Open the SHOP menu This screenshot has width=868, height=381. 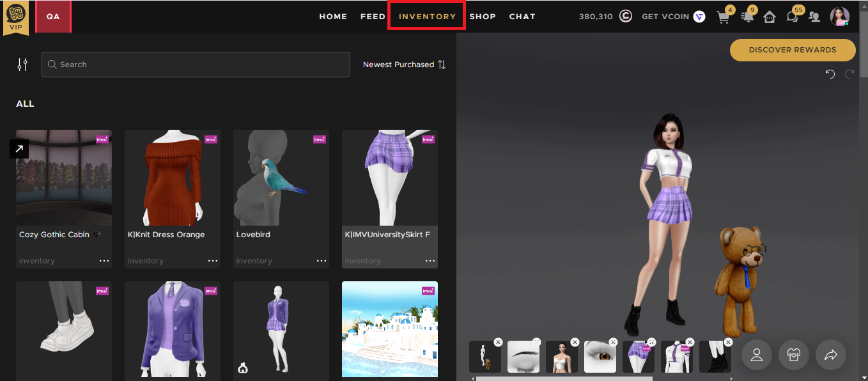483,17
